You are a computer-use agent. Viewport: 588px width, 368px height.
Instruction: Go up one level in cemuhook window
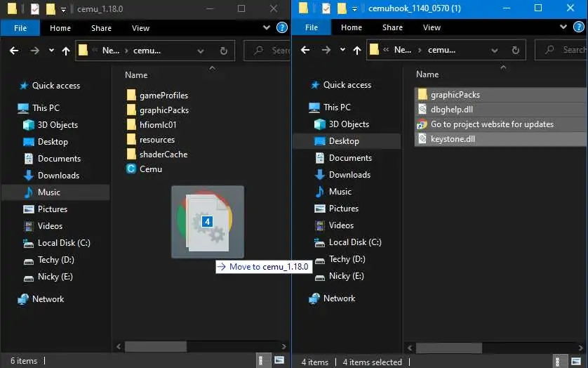(x=357, y=50)
